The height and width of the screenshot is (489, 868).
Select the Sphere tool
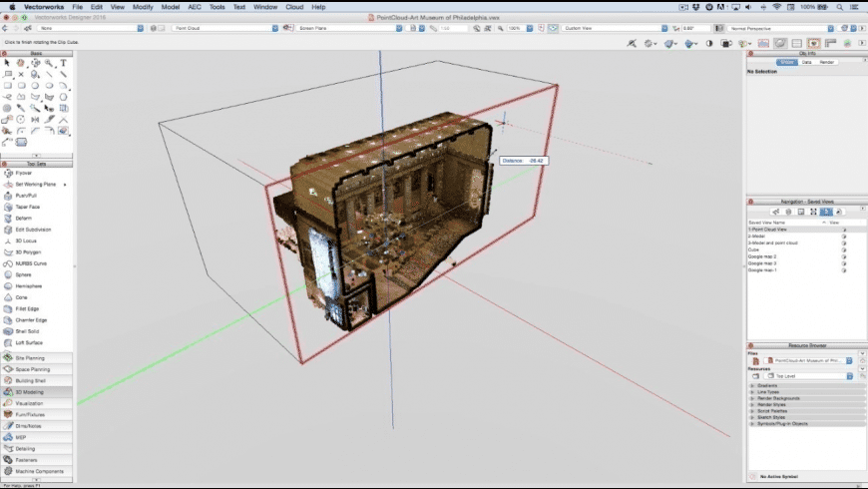pos(23,274)
